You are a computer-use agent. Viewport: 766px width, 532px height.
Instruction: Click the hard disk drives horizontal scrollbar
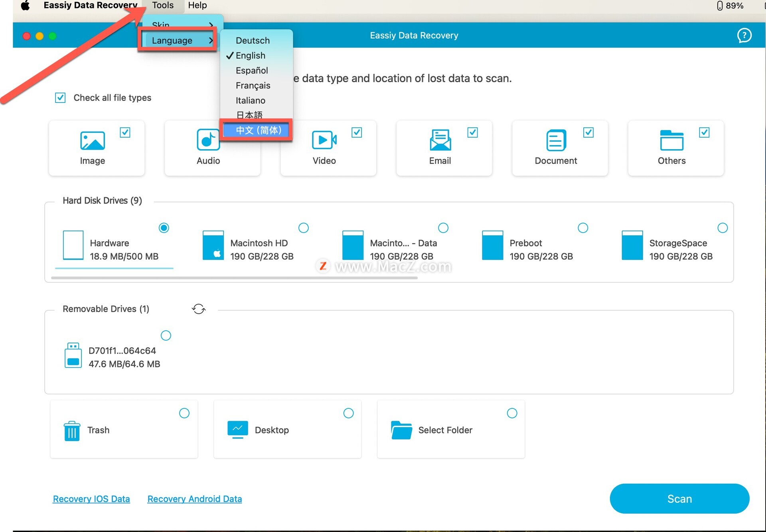click(234, 278)
